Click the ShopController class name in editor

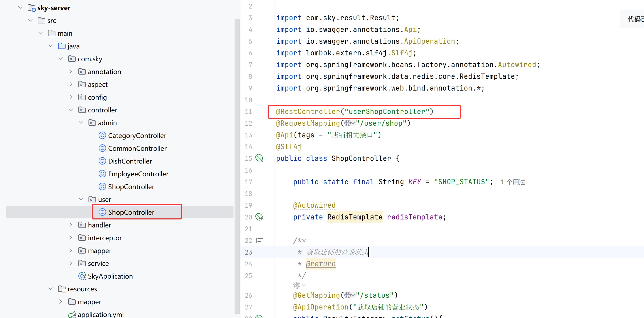(361, 158)
